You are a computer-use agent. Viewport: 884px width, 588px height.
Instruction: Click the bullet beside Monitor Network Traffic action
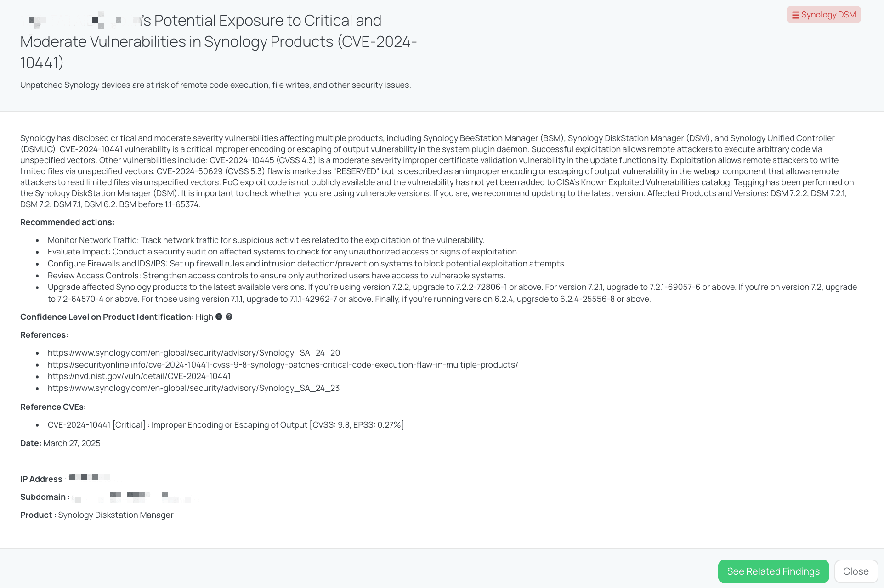(39, 240)
